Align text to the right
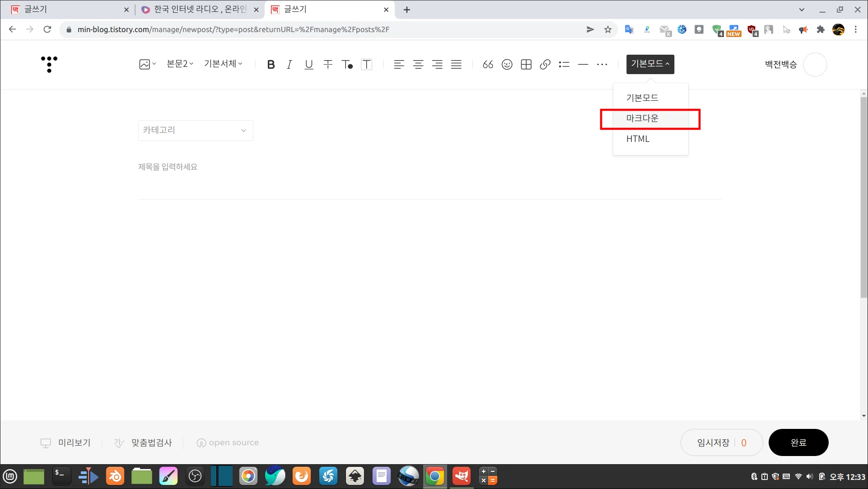Viewport: 868px width, 489px height. click(437, 65)
